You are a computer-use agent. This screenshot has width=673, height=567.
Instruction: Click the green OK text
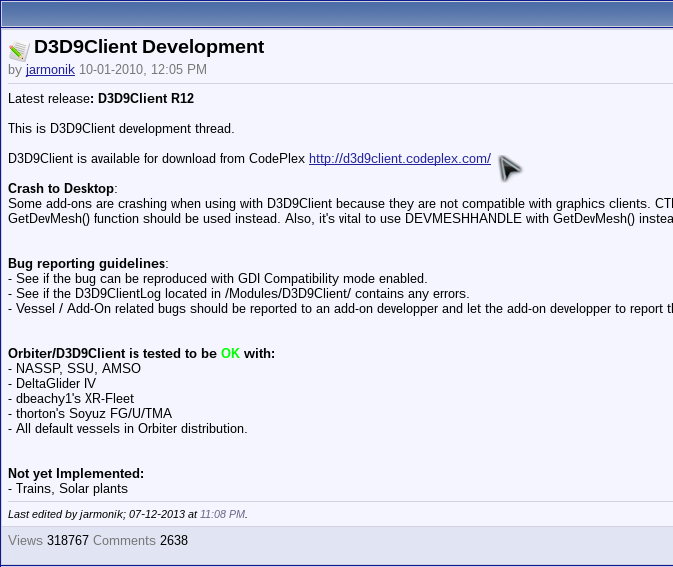point(230,353)
